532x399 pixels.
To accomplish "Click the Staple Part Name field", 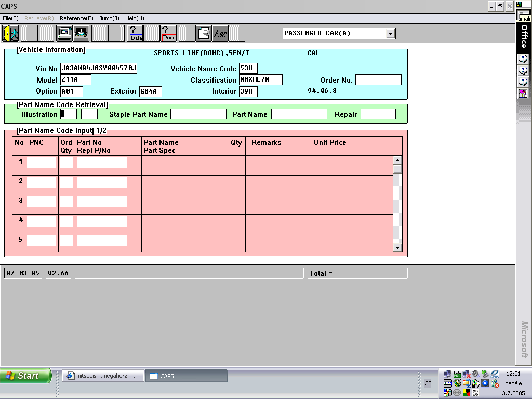I will [x=198, y=114].
